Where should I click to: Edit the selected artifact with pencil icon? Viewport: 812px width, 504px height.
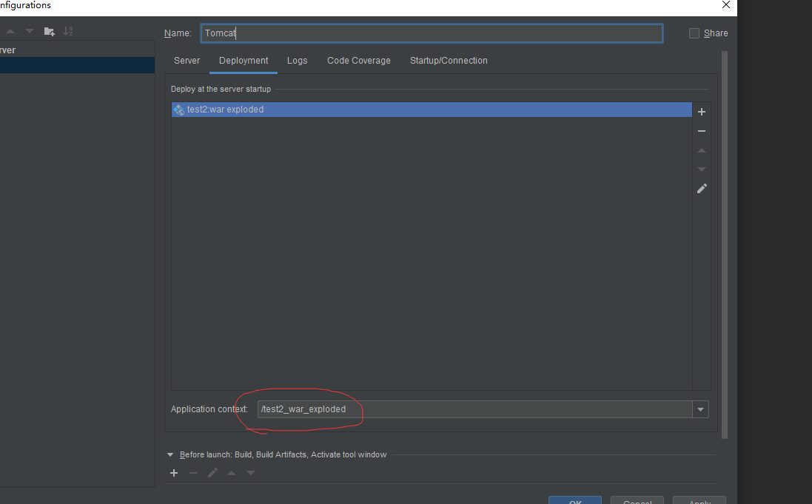[x=702, y=189]
